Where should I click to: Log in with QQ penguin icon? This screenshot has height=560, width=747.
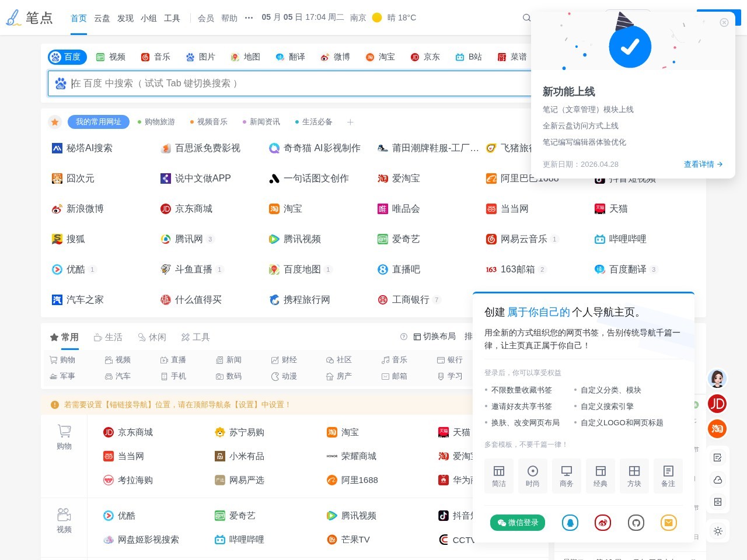[x=570, y=523]
